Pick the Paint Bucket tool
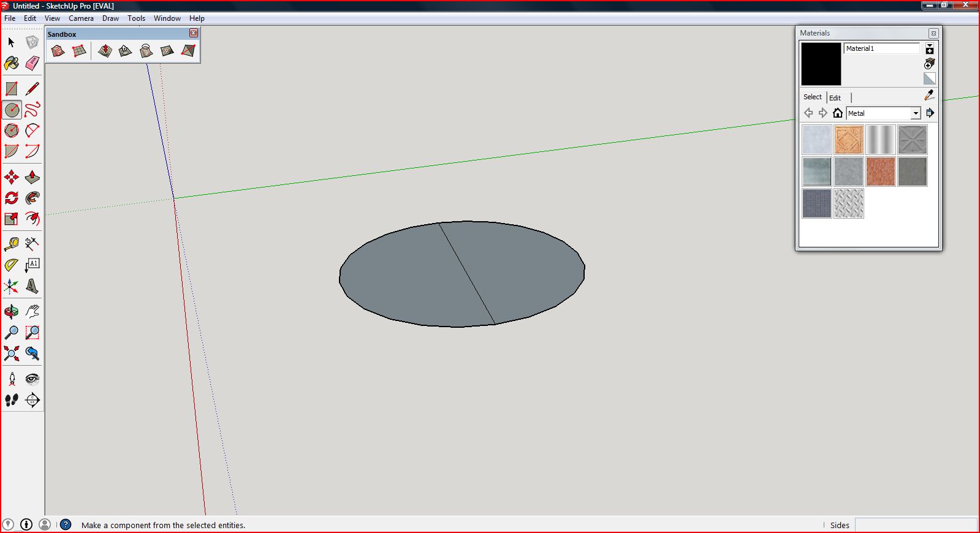 click(11, 63)
